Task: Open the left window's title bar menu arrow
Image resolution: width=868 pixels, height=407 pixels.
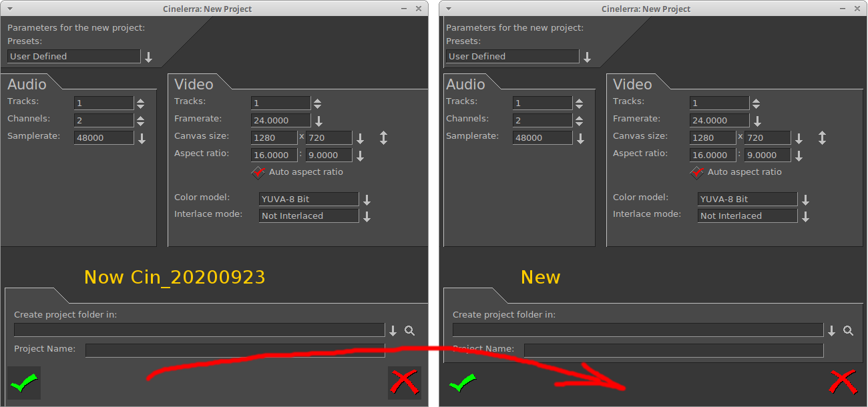Action: (x=10, y=9)
